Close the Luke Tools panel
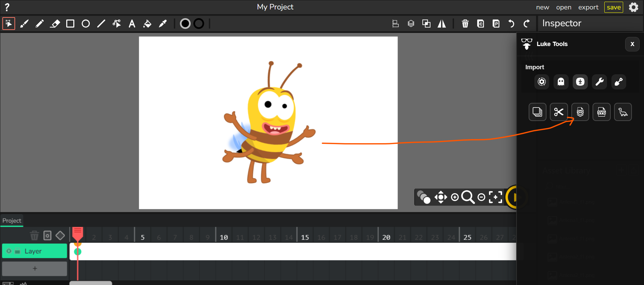The image size is (644, 285). (x=632, y=44)
